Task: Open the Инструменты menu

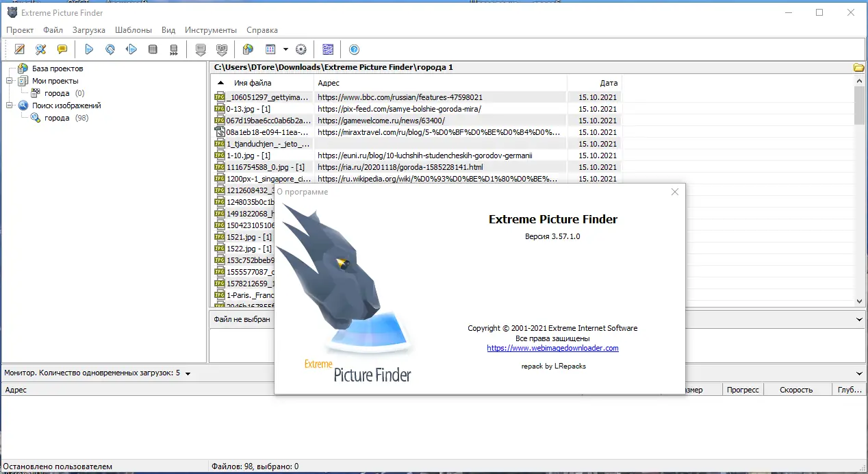Action: point(211,30)
